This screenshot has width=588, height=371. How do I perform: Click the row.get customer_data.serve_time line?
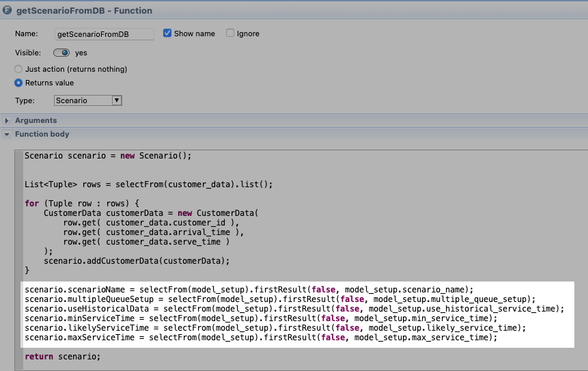click(x=146, y=242)
